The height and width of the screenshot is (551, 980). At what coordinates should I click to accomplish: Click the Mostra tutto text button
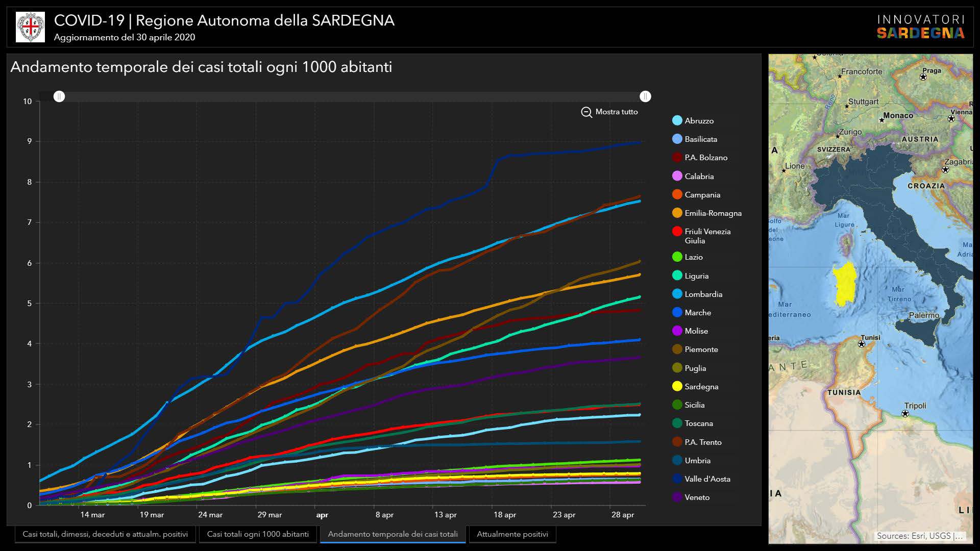tap(617, 112)
